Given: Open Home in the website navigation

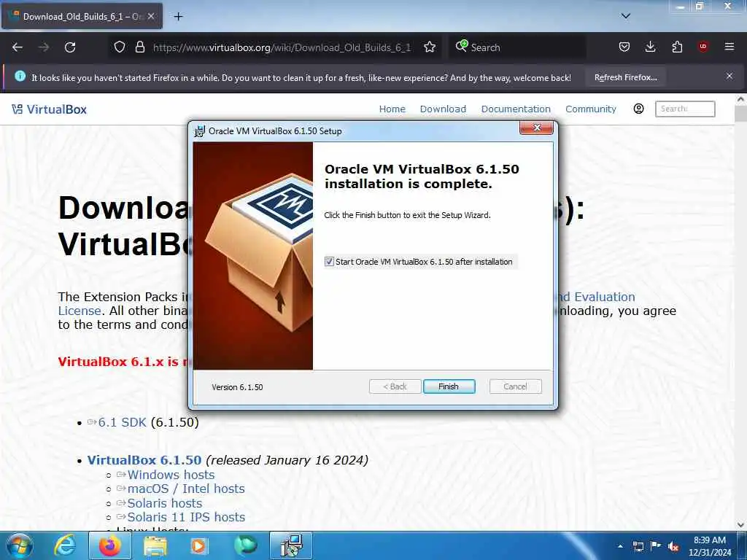Looking at the screenshot, I should click(392, 109).
